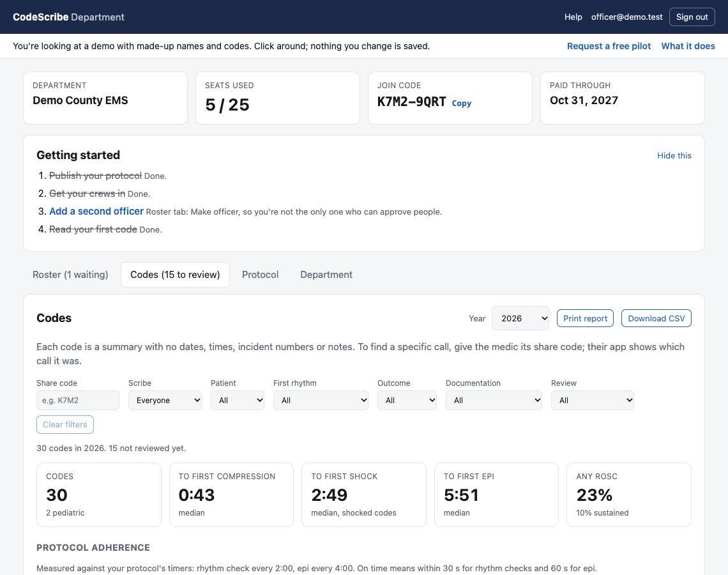Image resolution: width=728 pixels, height=575 pixels.
Task: Click the officer@demo.test account email
Action: coord(627,17)
